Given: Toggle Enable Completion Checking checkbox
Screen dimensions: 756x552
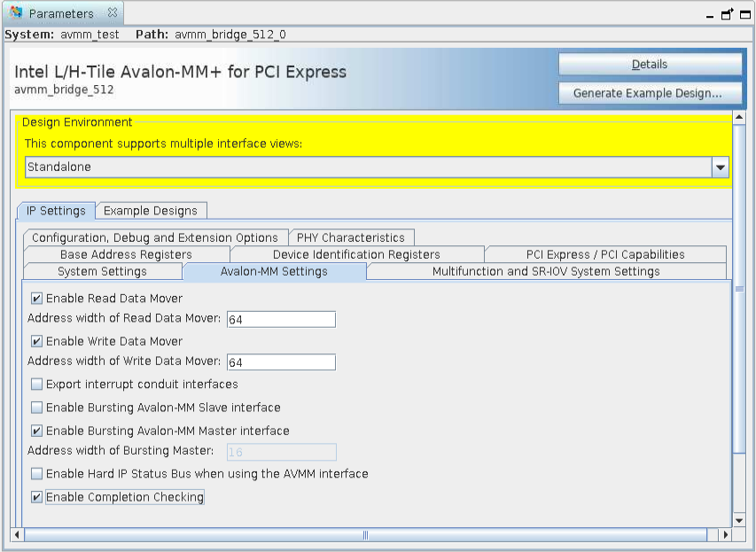Looking at the screenshot, I should (36, 497).
